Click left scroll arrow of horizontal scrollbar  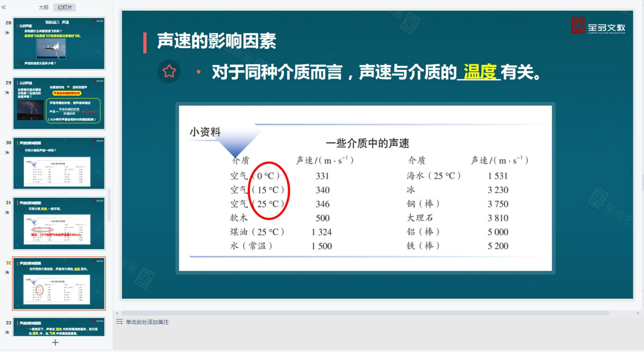pos(117,313)
